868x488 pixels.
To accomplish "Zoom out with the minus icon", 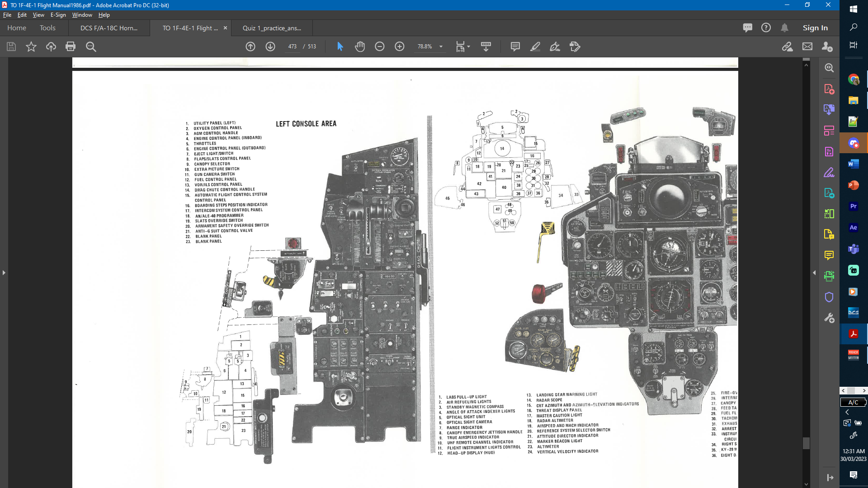I will [380, 47].
